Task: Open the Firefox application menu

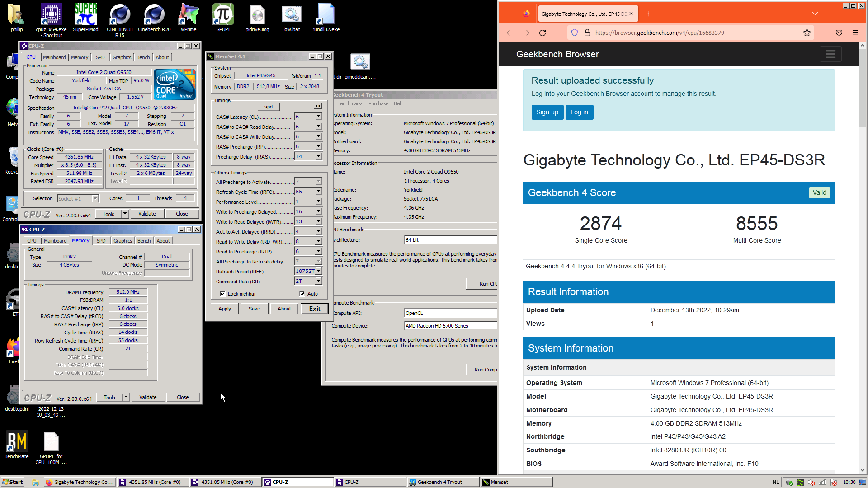Action: tap(855, 33)
